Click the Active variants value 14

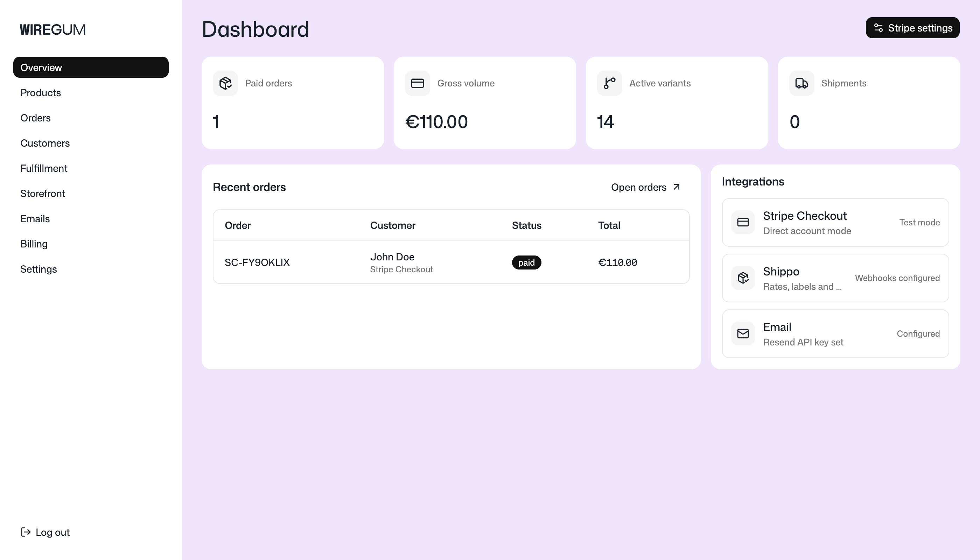[x=605, y=122]
